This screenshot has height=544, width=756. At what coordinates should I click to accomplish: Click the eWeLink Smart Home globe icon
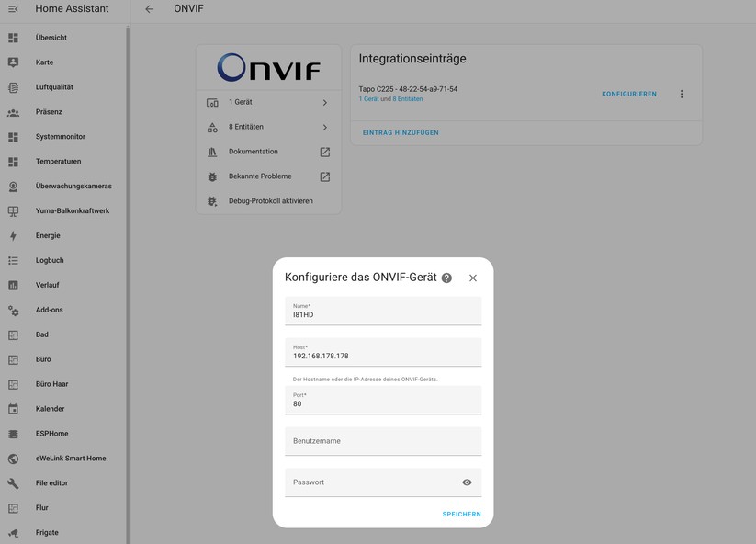[x=13, y=459]
